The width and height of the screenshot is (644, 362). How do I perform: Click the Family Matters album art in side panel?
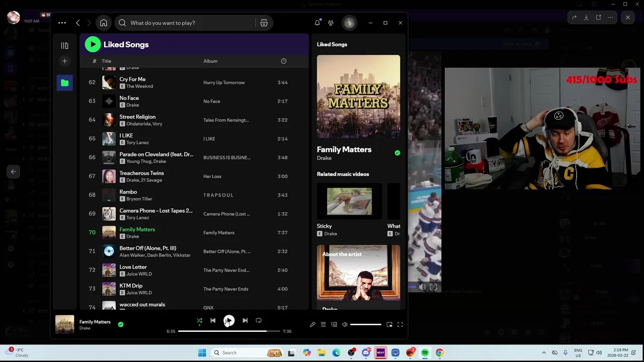click(x=358, y=97)
